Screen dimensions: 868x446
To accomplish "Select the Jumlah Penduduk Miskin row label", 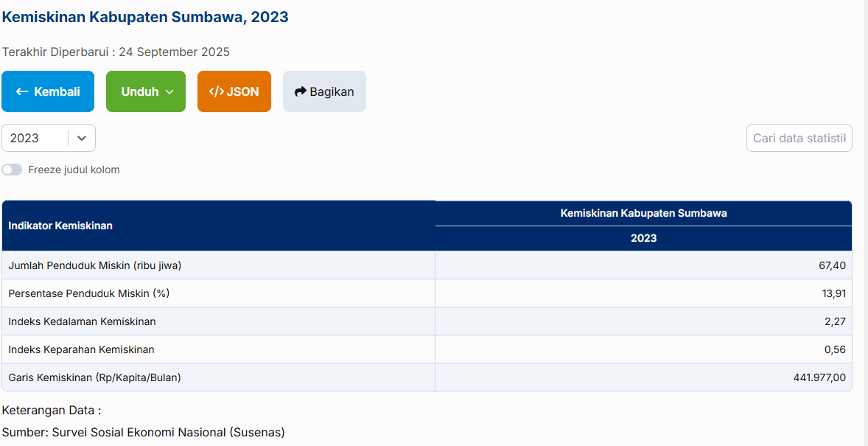I will [94, 265].
